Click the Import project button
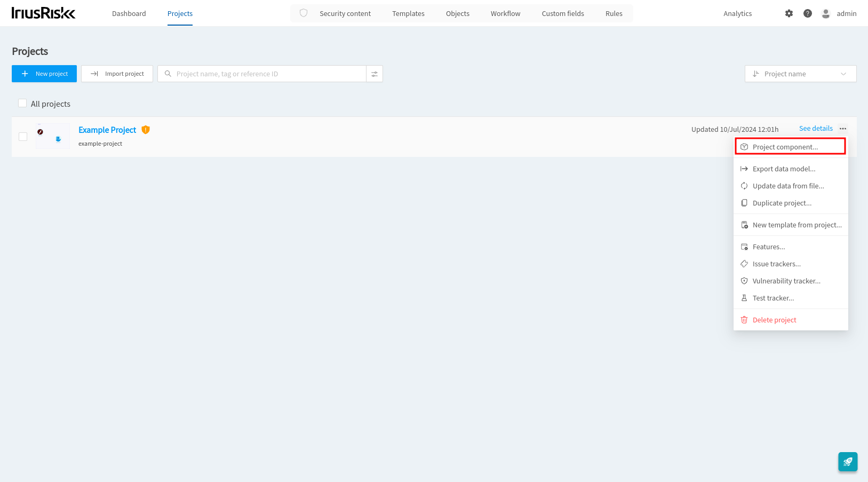This screenshot has width=868, height=482. coord(117,74)
